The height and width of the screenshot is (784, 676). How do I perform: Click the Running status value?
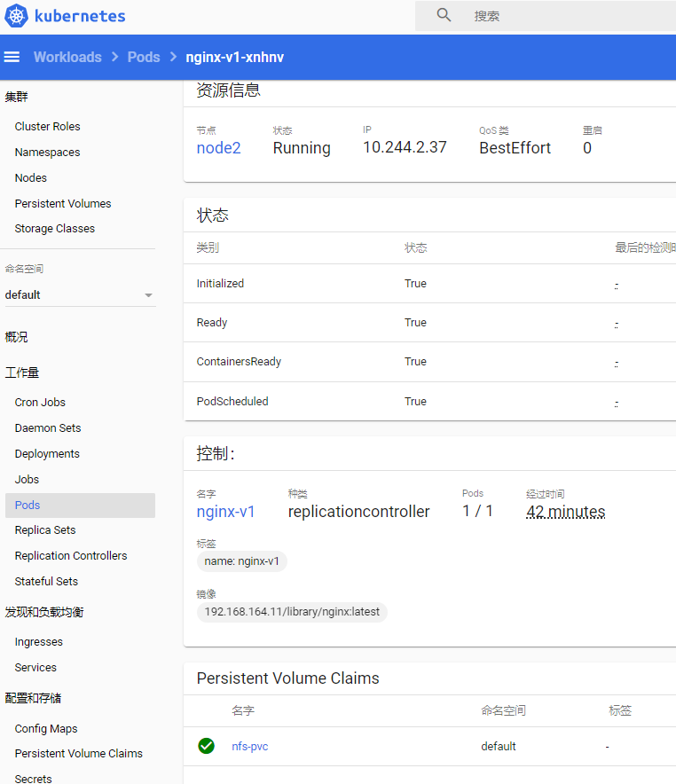tap(302, 148)
